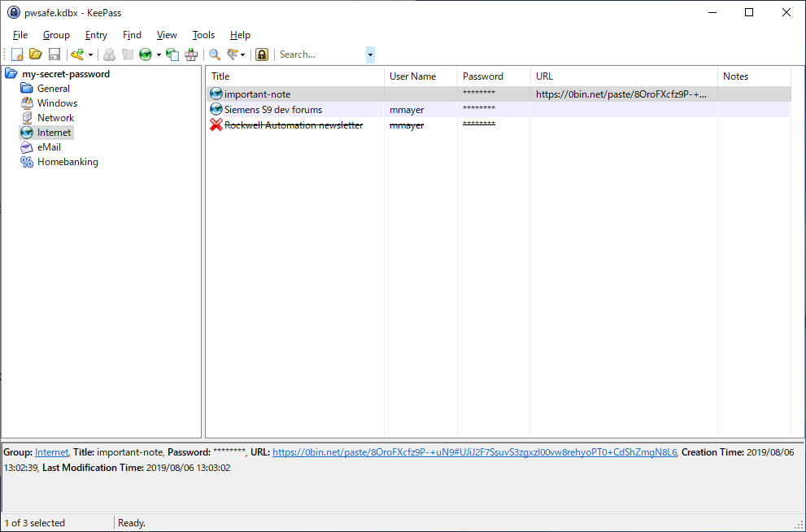Click the Add Entry key icon

point(77,55)
